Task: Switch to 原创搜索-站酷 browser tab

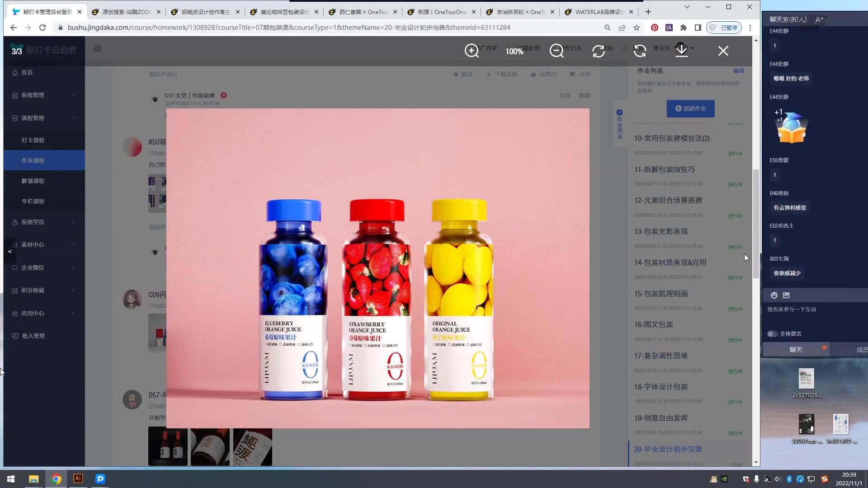Action: (x=126, y=12)
